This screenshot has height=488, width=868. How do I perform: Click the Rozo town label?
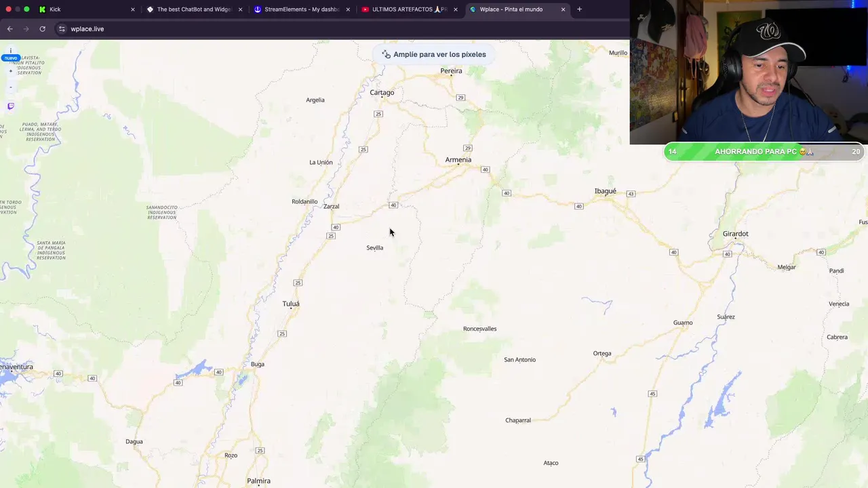[x=231, y=455]
